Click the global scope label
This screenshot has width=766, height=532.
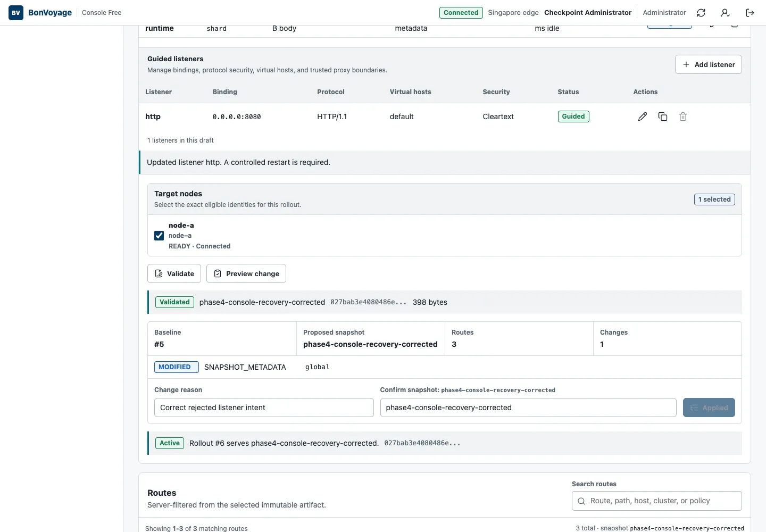(318, 367)
